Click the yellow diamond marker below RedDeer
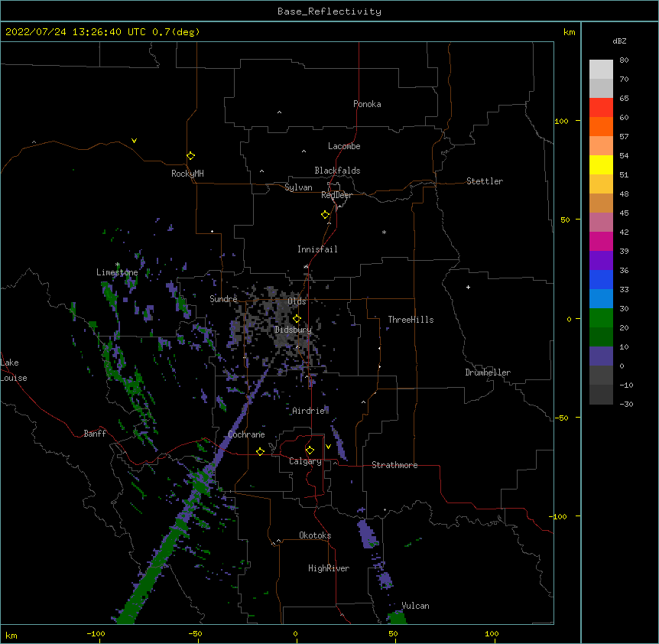Image resolution: width=659 pixels, height=644 pixels. tap(326, 215)
